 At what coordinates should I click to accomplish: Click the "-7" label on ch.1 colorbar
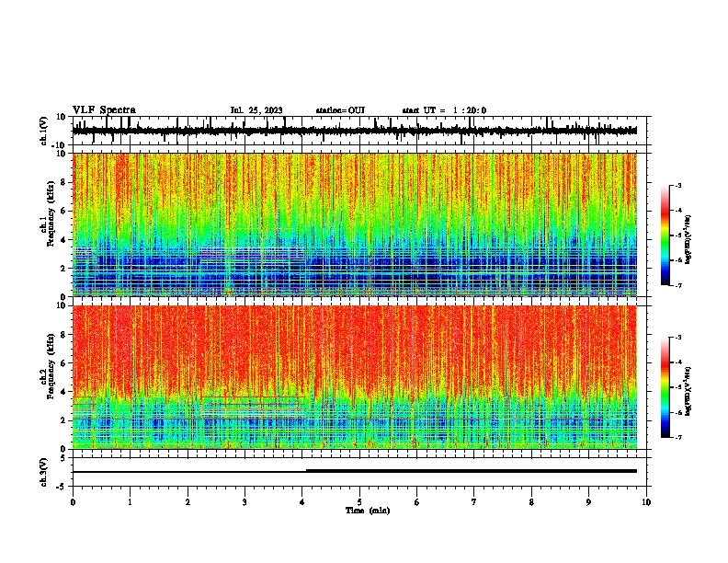pyautogui.click(x=678, y=285)
